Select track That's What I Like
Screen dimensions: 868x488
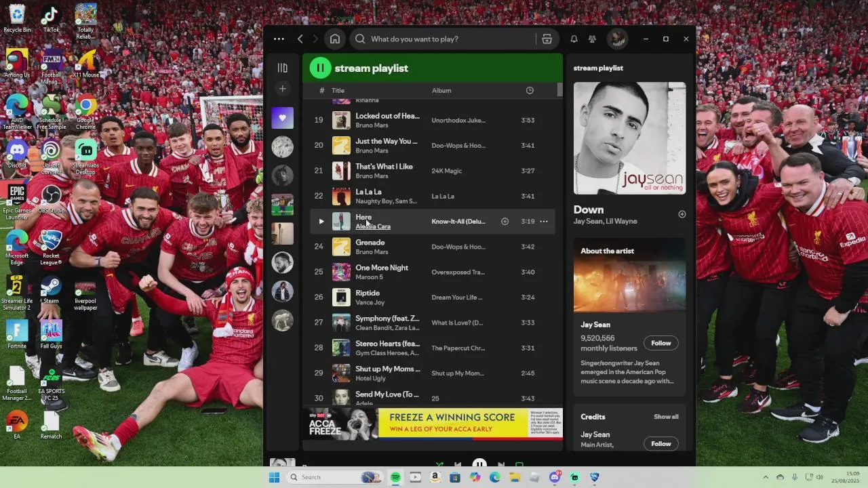coord(433,171)
